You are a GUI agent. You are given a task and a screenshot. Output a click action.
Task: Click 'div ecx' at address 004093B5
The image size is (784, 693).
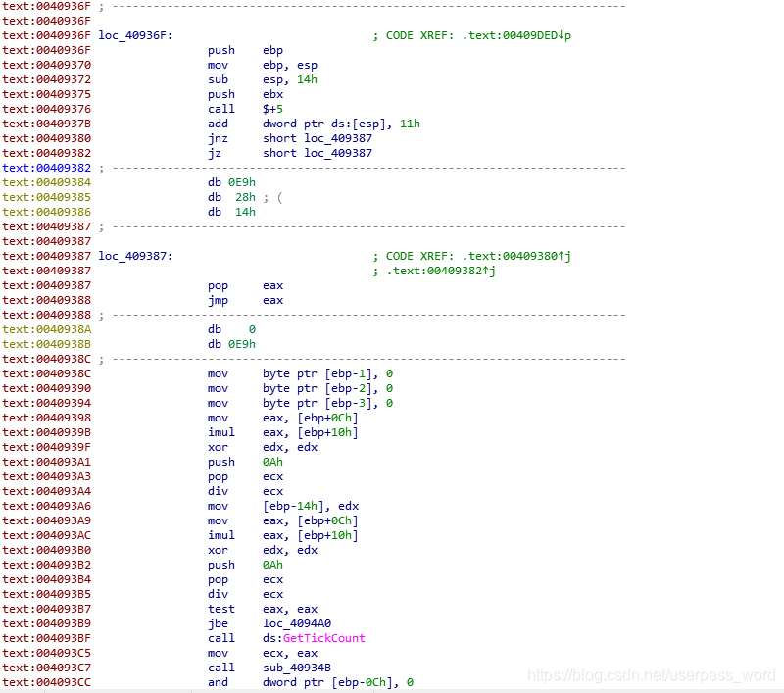(x=246, y=594)
